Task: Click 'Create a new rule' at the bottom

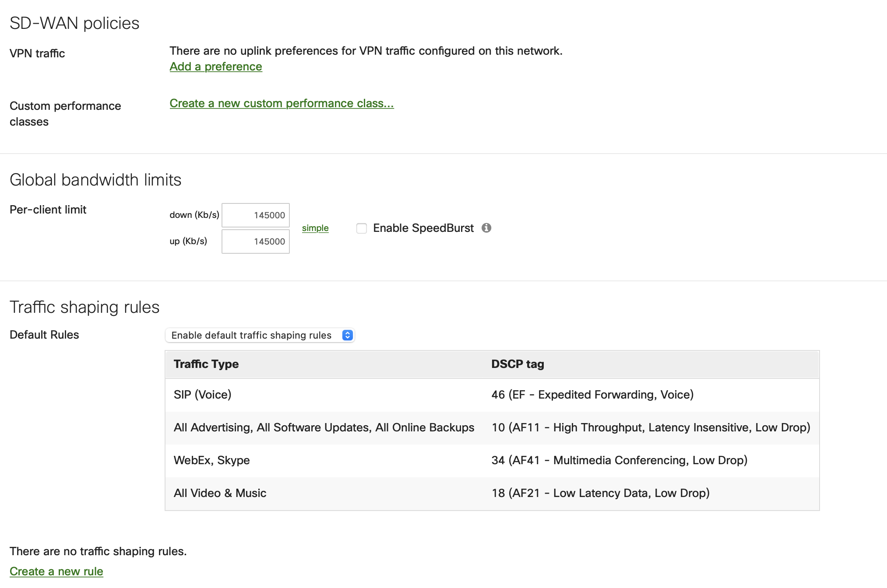Action: pyautogui.click(x=56, y=571)
